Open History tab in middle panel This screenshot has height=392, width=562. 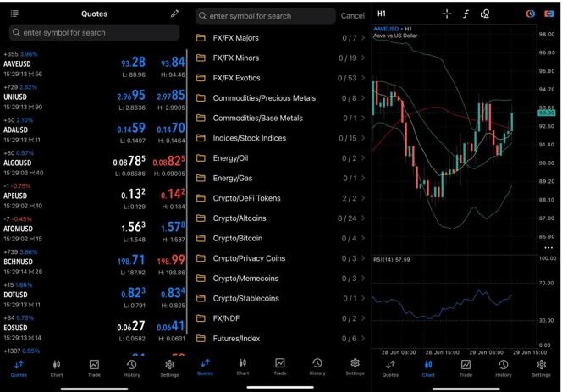(x=317, y=367)
